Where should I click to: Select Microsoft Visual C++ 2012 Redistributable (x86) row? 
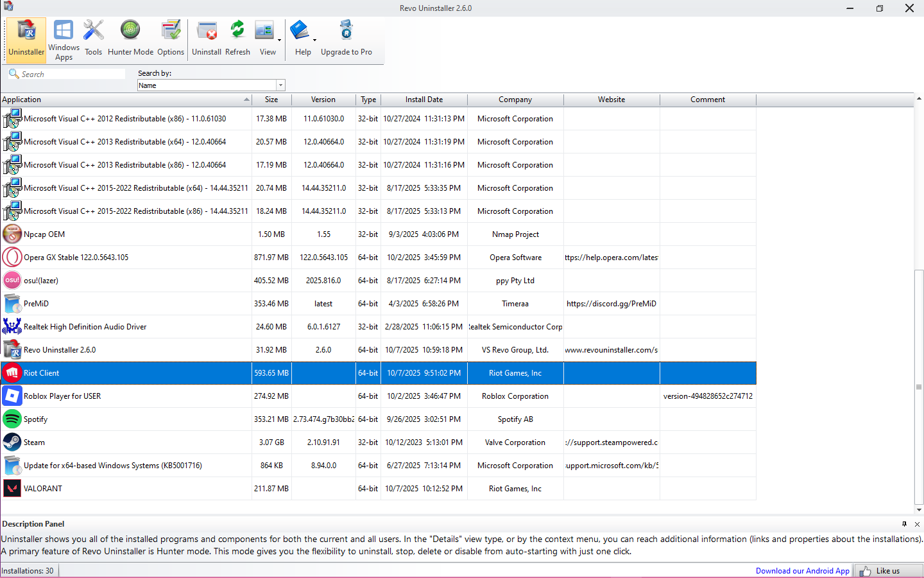coord(379,119)
